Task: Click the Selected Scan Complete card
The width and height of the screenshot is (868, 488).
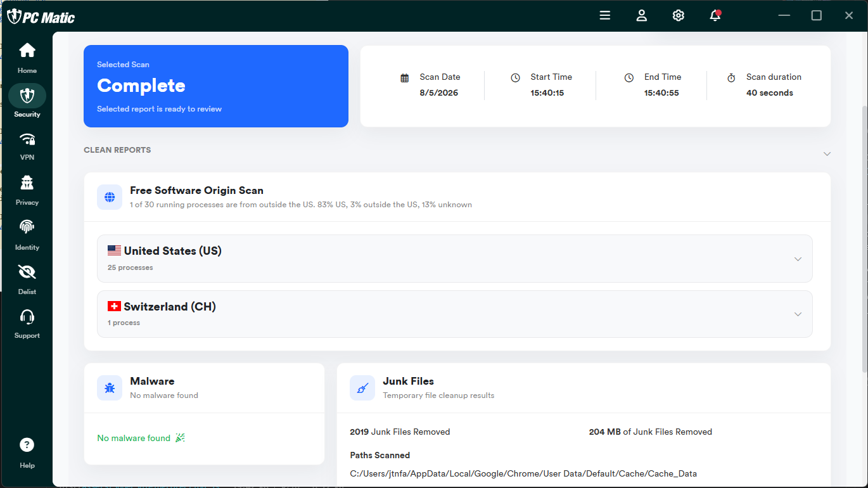Action: [x=216, y=86]
